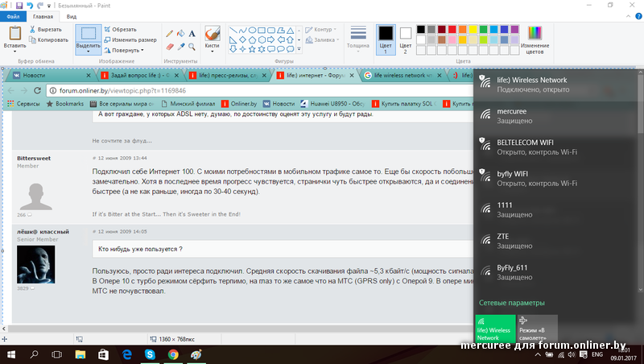This screenshot has height=364, width=644.
Task: Pick the Color picker eyedropper tool
Action: (180, 47)
